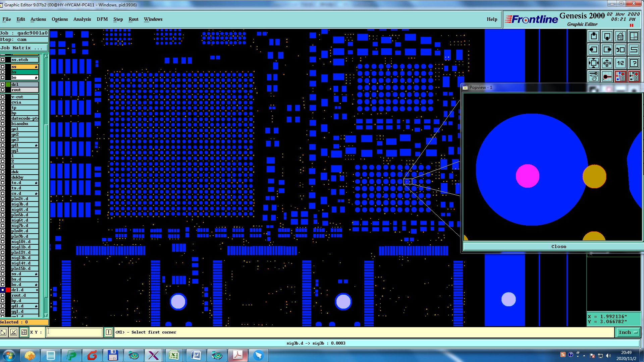644x362 pixels.
Task: Toggle the drl layer checkbox
Action: click(3, 84)
